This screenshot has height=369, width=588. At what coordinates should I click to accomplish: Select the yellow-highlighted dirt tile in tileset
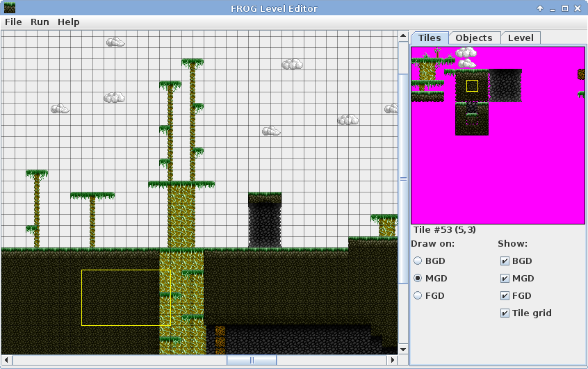click(x=472, y=85)
